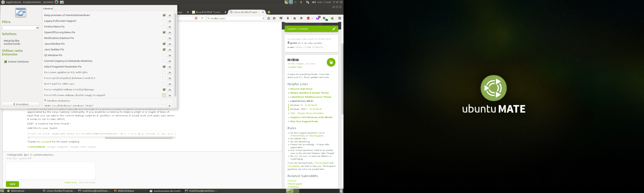Viewport: 644px width, 193px height.
Task: Reset OpenOffice.org Menu Fix to default
Action: (170, 33)
